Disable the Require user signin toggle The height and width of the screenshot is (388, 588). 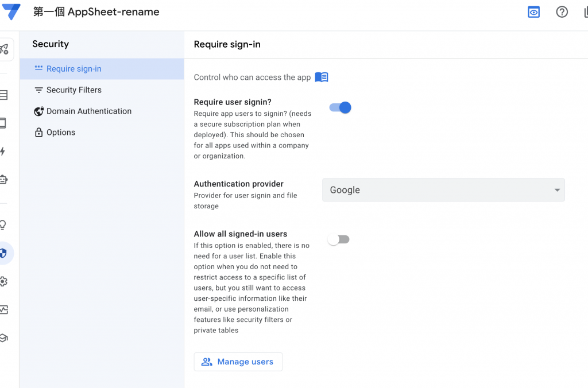point(340,107)
